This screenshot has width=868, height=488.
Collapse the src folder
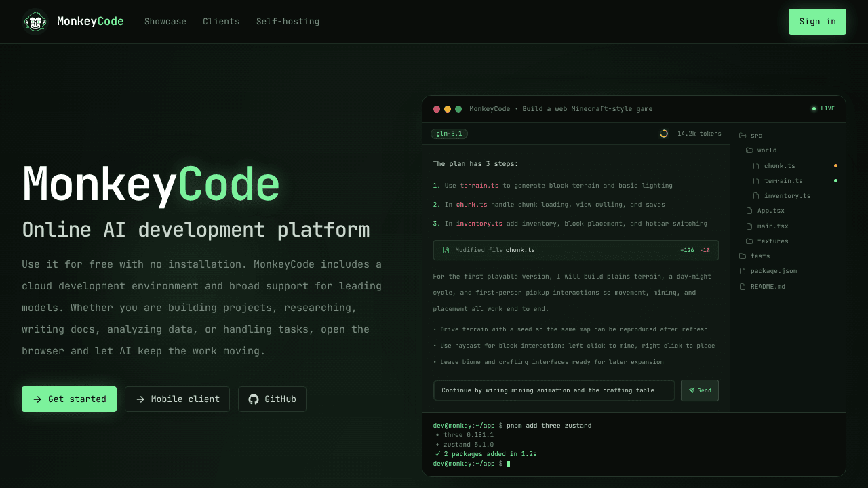(x=788, y=136)
